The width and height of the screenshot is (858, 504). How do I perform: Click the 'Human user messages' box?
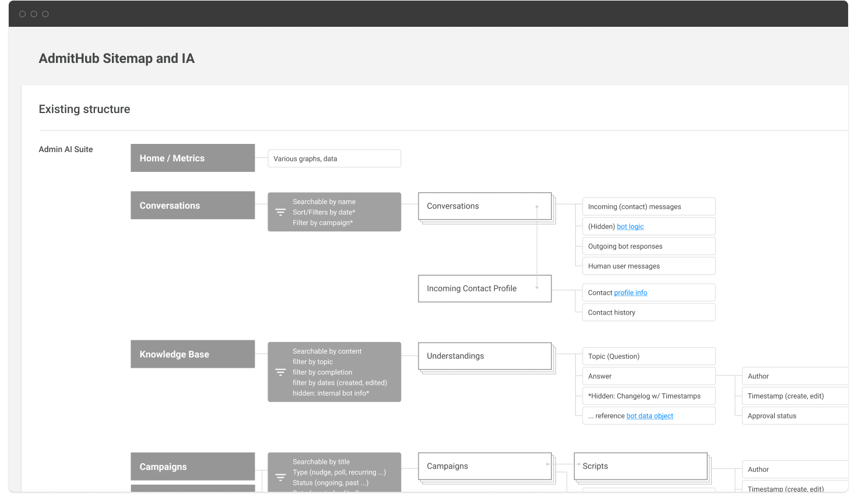648,266
